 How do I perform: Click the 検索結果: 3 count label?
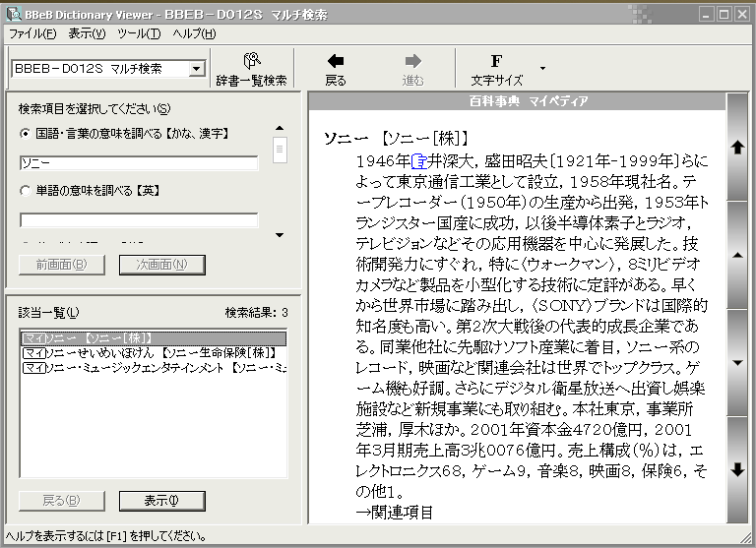257,313
